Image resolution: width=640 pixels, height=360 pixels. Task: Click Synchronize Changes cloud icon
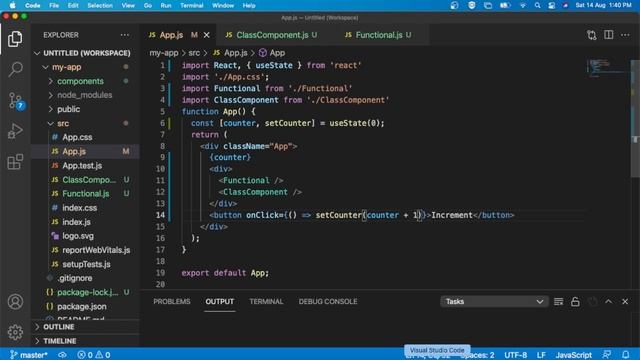[62, 355]
